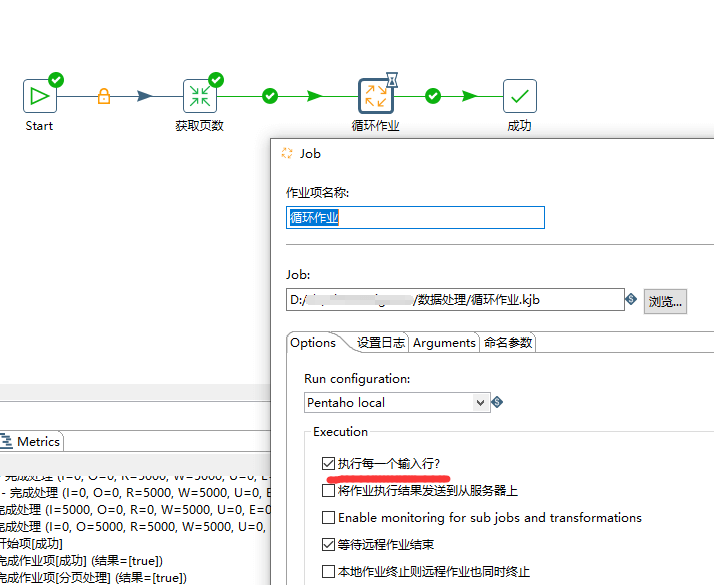714x585 pixels.
Task: Click green check icon between 循环作业 and 成功
Action: click(433, 96)
